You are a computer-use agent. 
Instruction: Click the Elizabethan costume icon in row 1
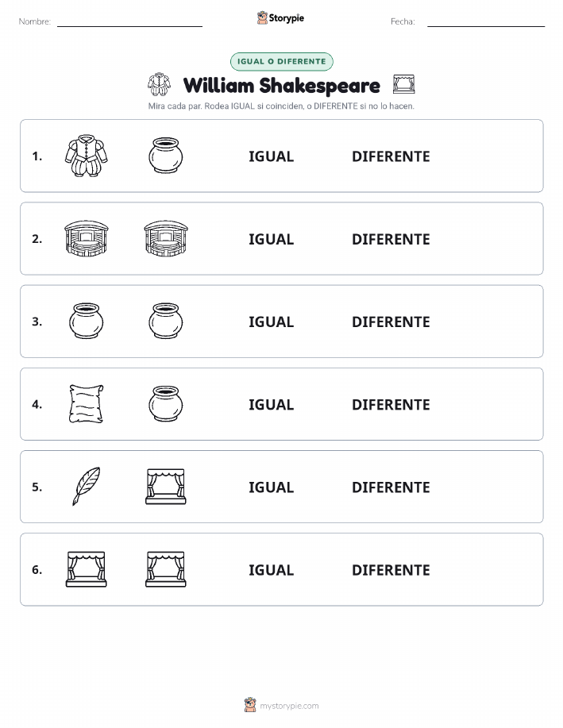(x=87, y=156)
